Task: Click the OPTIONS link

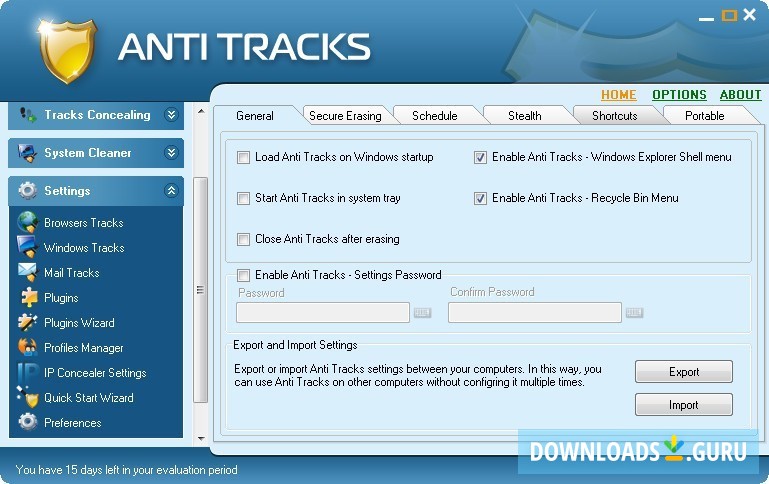Action: coord(679,95)
